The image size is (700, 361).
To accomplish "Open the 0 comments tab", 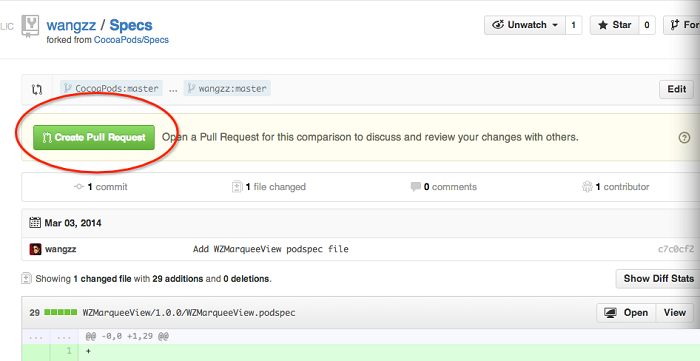I will [444, 187].
